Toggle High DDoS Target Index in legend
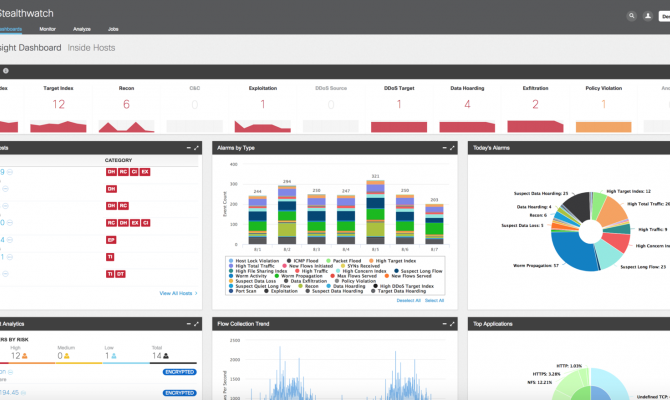 [x=403, y=286]
